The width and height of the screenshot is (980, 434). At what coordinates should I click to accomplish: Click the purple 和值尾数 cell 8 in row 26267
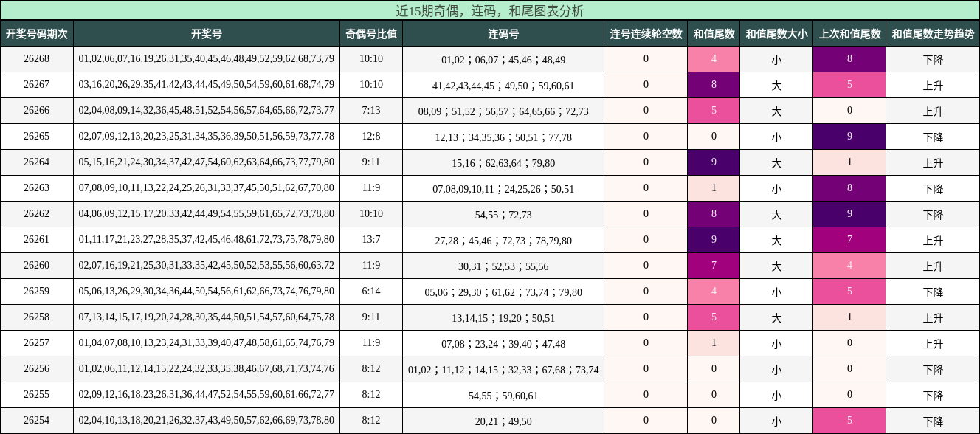coord(714,85)
